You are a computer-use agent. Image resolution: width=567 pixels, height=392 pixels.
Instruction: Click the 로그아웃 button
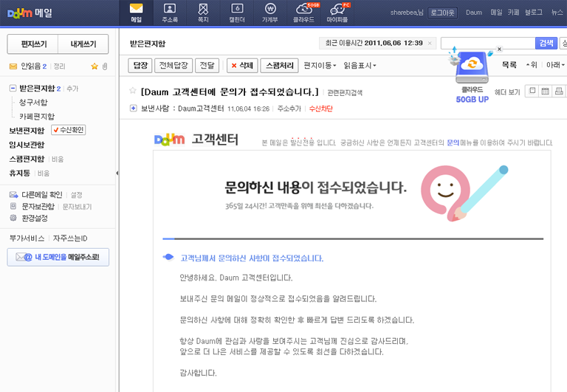(x=443, y=13)
